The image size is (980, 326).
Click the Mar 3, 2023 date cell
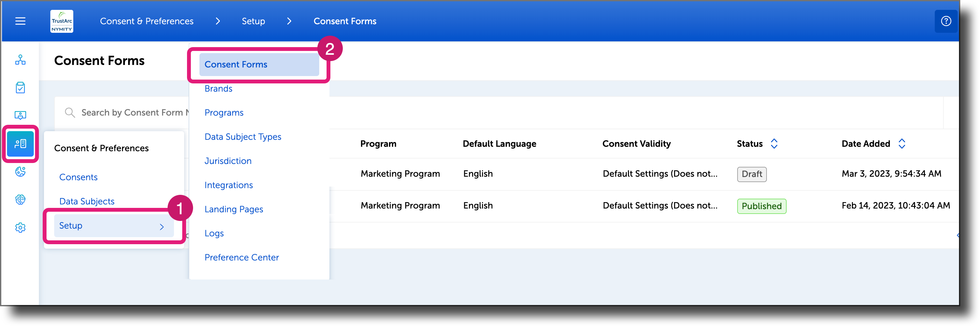891,174
